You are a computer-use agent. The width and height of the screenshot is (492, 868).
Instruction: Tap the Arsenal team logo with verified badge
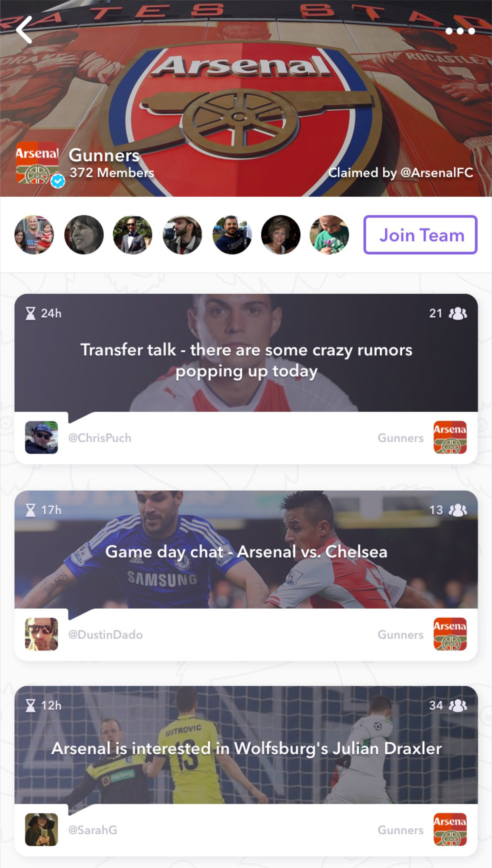pos(38,163)
